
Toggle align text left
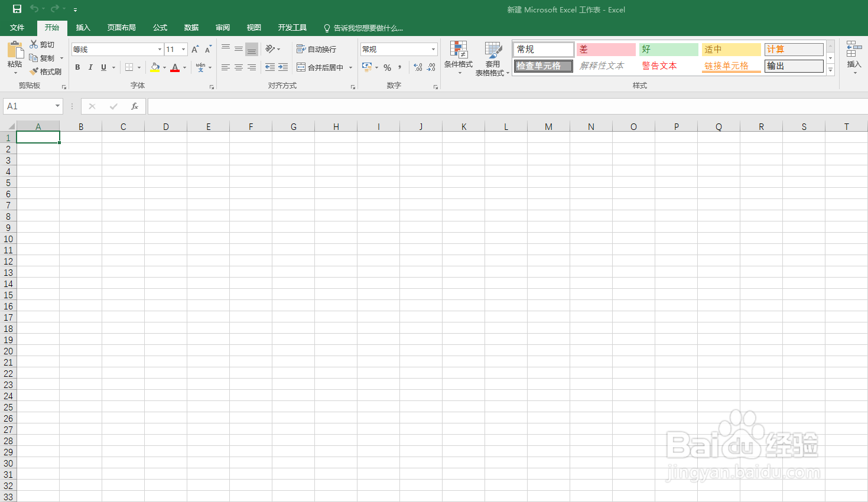point(226,67)
